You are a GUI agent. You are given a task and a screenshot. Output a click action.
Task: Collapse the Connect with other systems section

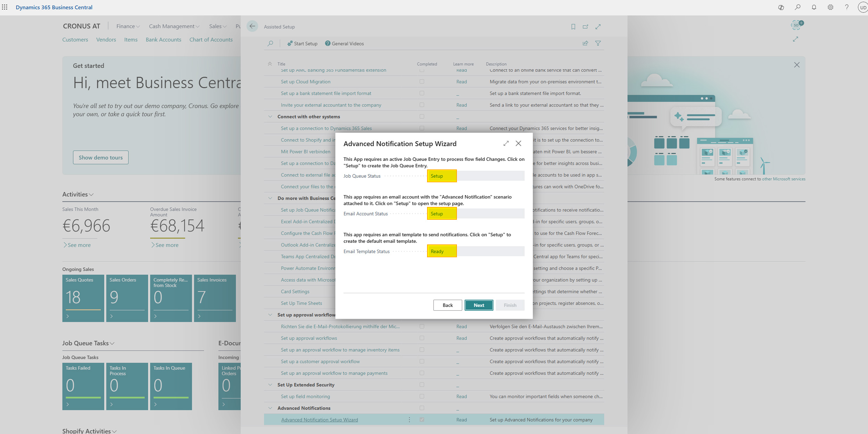(270, 116)
